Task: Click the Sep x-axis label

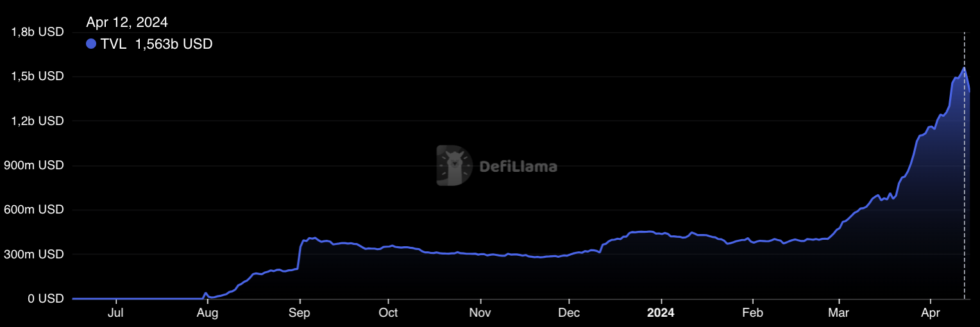Action: coord(300,313)
